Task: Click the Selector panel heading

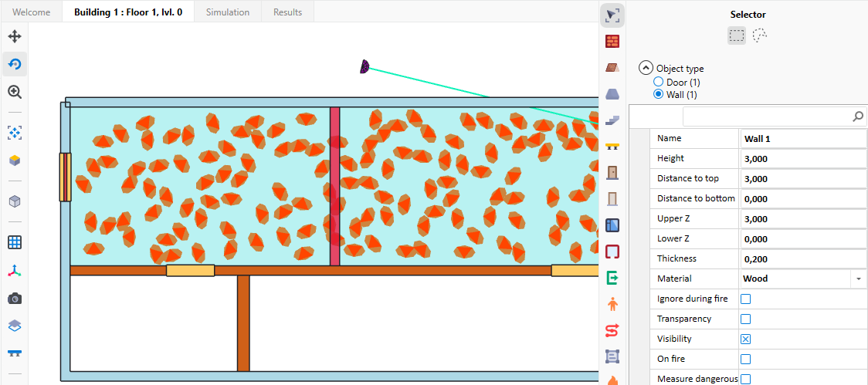Action: click(748, 15)
